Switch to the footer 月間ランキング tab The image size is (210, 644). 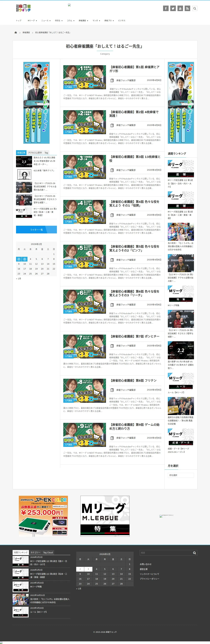point(21,552)
